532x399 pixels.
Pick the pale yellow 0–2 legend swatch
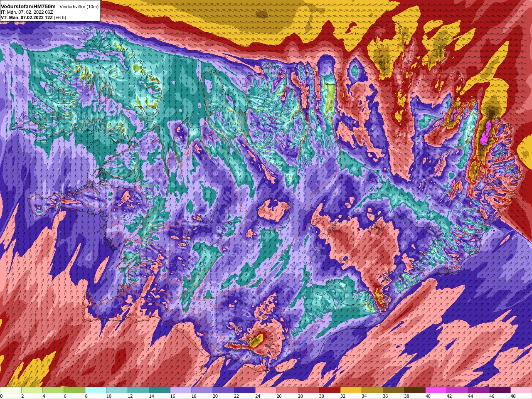11,390
